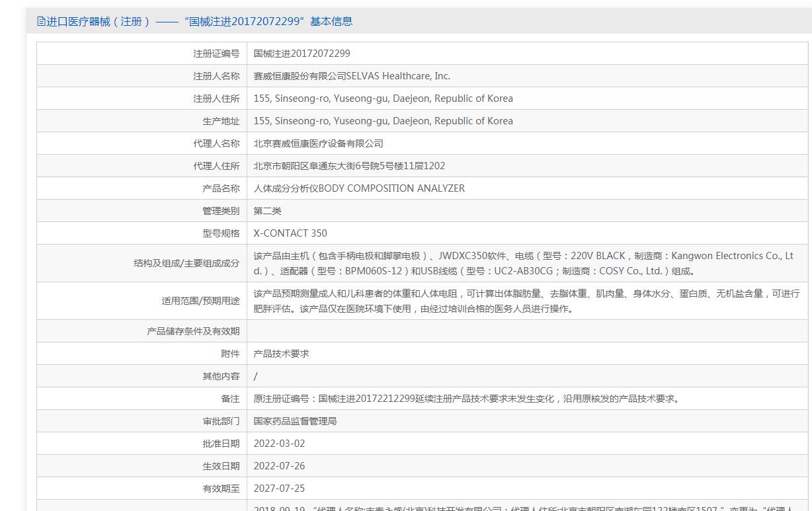Viewport: 812px width, 511px height.
Task: Click the 注册人名称 label
Action: click(216, 76)
